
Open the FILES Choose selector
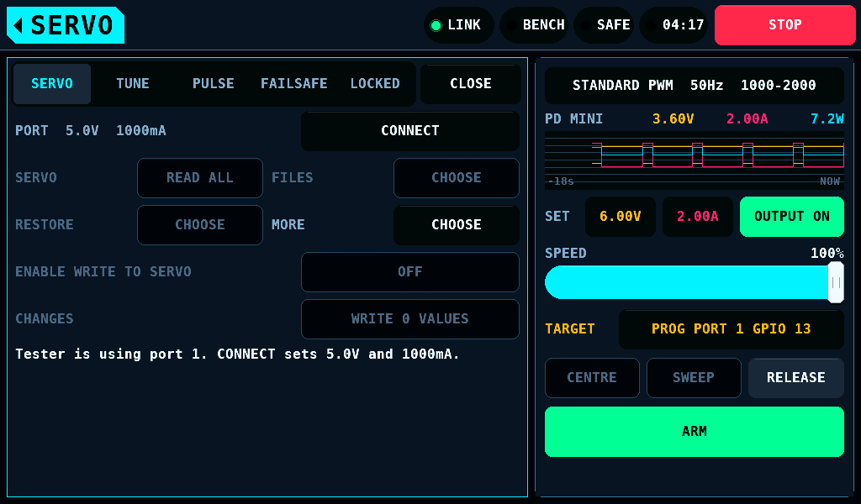(457, 178)
